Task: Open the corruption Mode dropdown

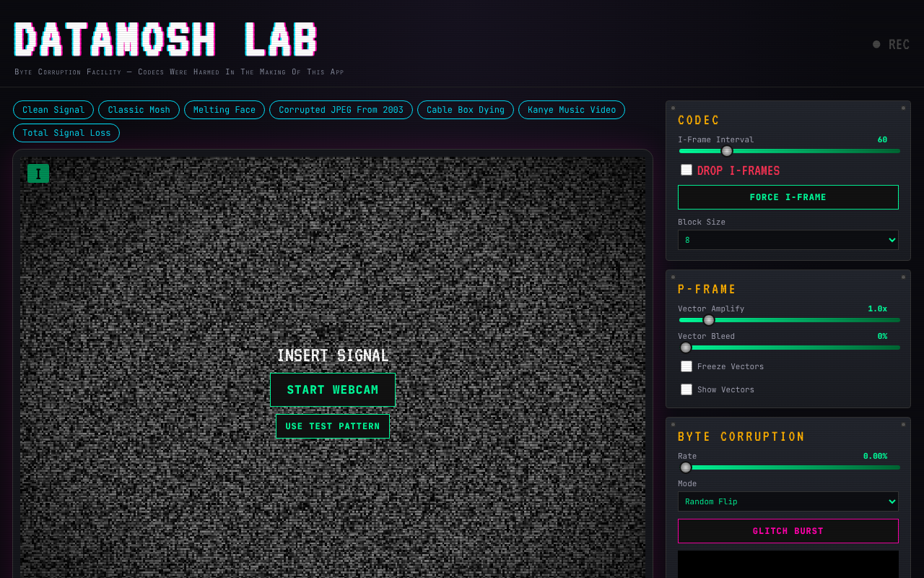Action: pyautogui.click(x=788, y=501)
